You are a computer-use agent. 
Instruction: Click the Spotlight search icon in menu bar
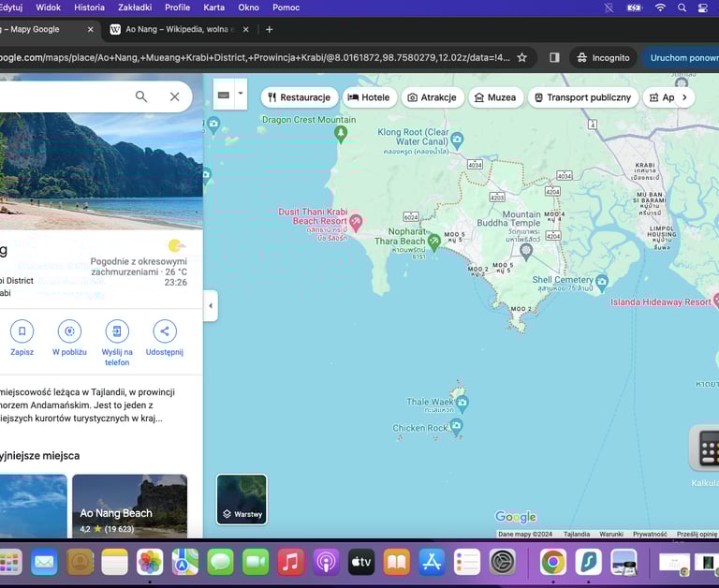click(x=682, y=7)
